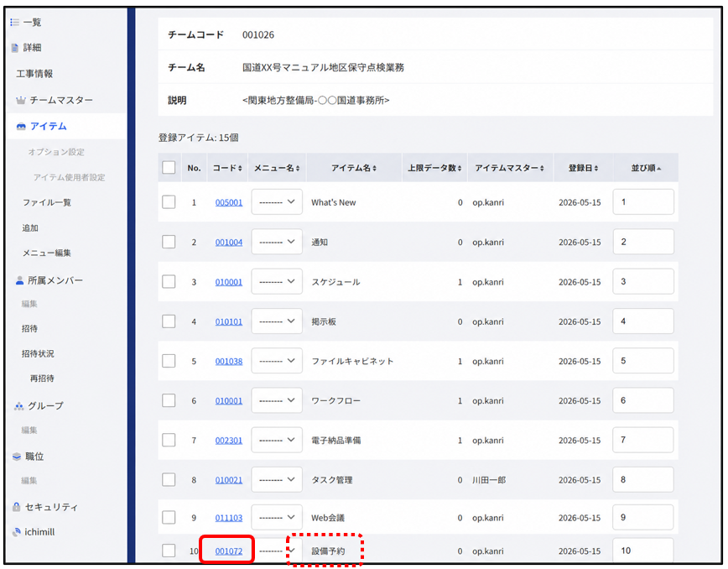Check the スケジュール row checkbox

pyautogui.click(x=169, y=281)
